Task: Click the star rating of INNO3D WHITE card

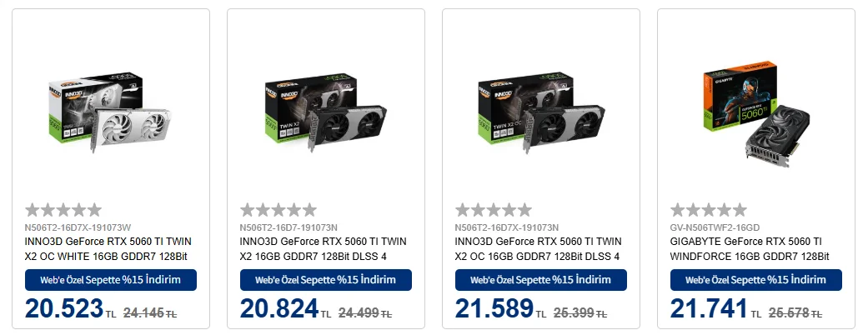Action: [x=63, y=210]
